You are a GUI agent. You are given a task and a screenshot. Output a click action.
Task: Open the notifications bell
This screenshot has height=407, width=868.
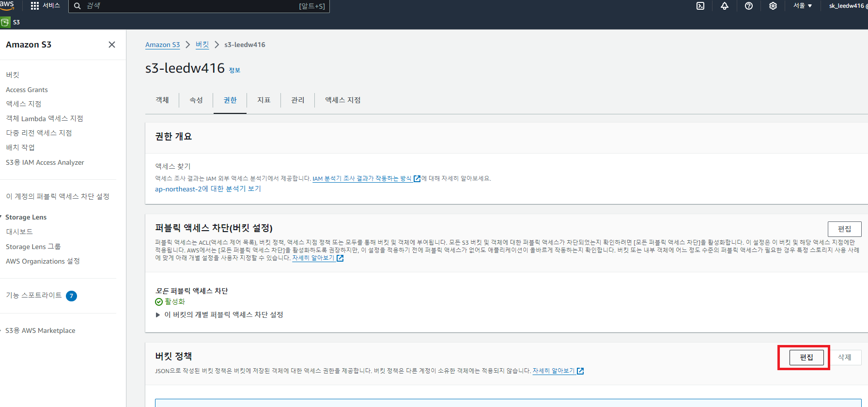pyautogui.click(x=725, y=6)
